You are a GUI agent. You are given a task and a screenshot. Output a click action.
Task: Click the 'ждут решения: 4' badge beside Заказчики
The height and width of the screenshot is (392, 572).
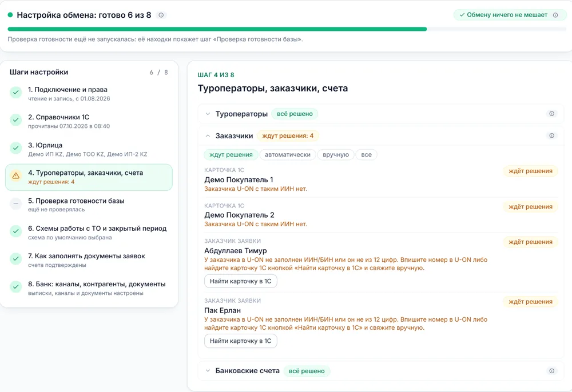[288, 136]
